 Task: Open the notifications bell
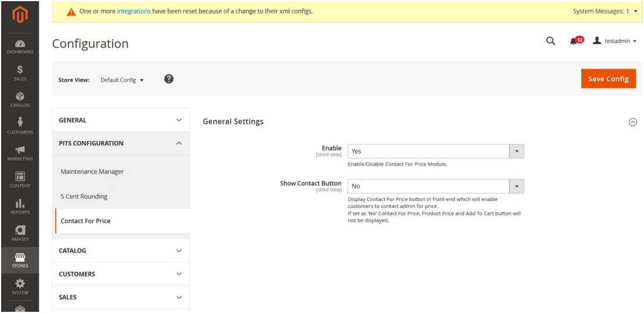(575, 41)
